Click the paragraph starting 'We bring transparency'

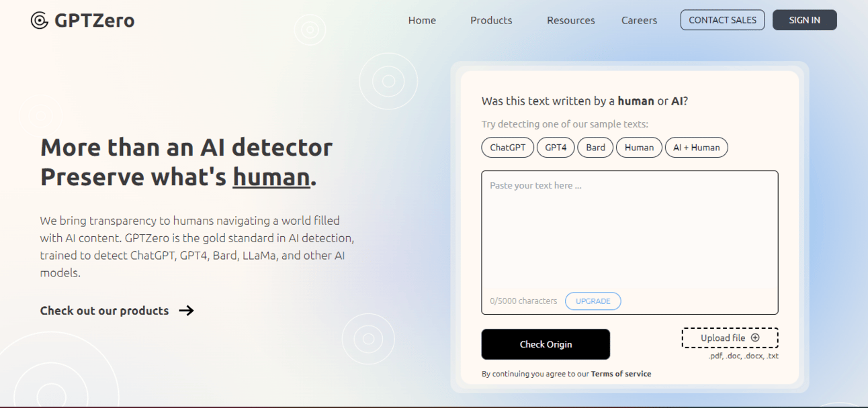pos(197,246)
